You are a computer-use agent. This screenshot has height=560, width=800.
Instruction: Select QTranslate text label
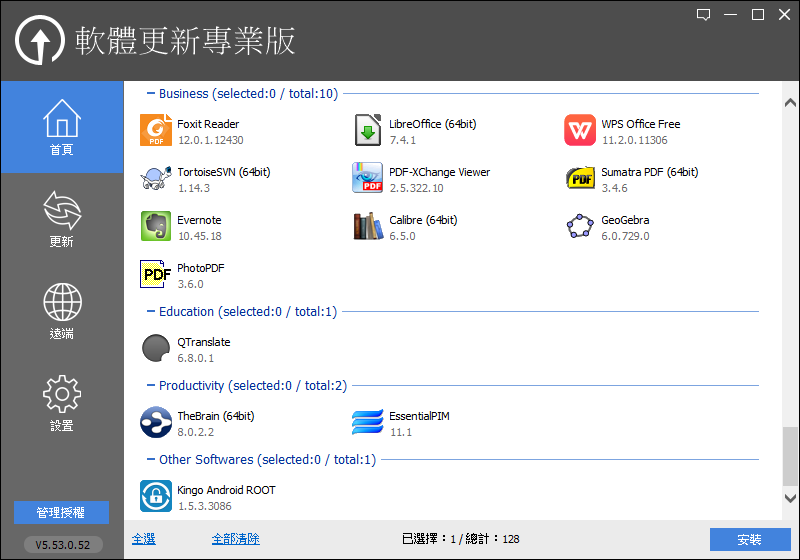tap(204, 342)
